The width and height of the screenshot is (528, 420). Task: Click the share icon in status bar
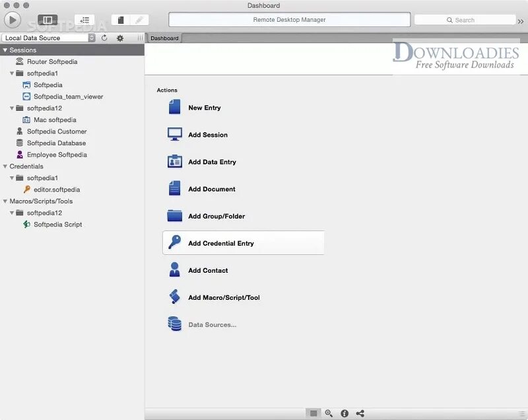point(360,413)
